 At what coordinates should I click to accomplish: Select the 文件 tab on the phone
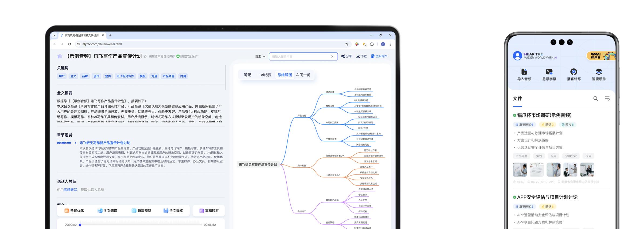tap(517, 99)
